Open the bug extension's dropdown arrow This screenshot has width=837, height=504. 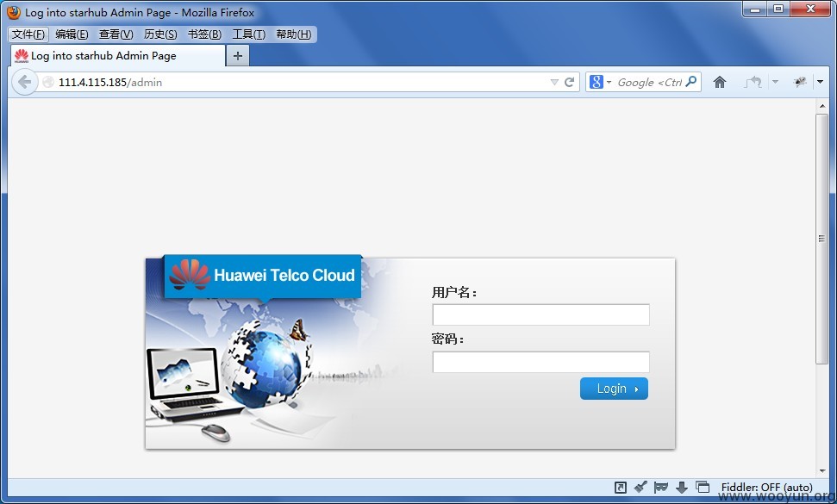[x=820, y=82]
